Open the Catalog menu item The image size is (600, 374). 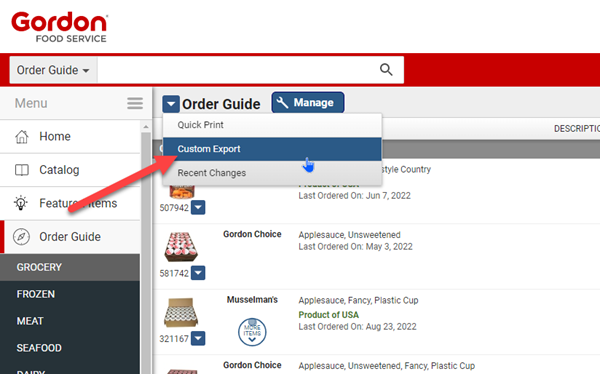70,170
